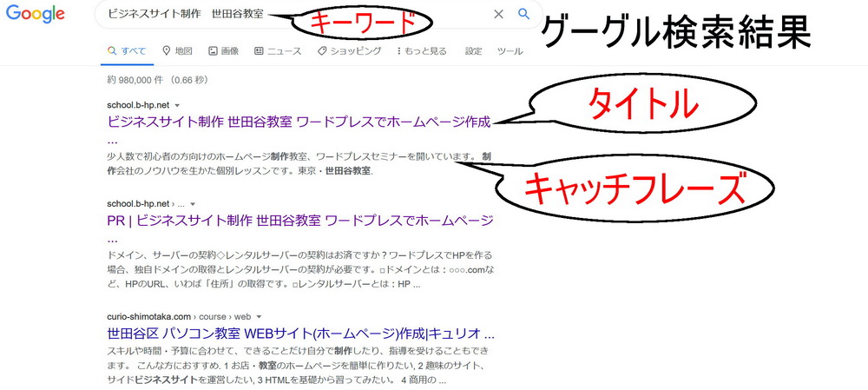Expand dropdown arrow beside first school.b-hp.net result
This screenshot has width=868, height=390.
click(x=177, y=104)
